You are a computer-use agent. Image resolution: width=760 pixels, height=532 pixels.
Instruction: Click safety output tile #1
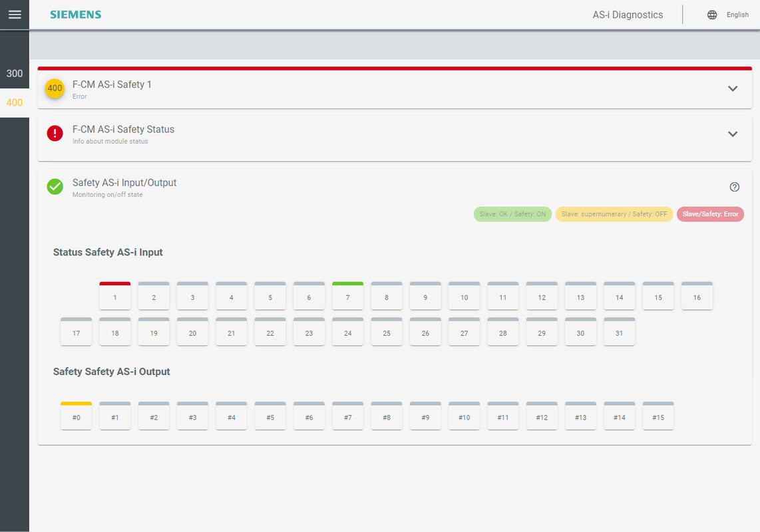[115, 416]
